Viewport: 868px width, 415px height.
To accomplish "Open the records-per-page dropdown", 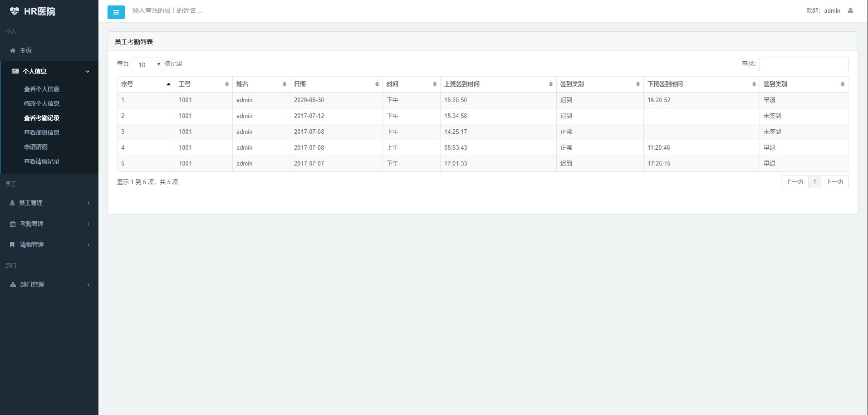I will click(x=147, y=64).
